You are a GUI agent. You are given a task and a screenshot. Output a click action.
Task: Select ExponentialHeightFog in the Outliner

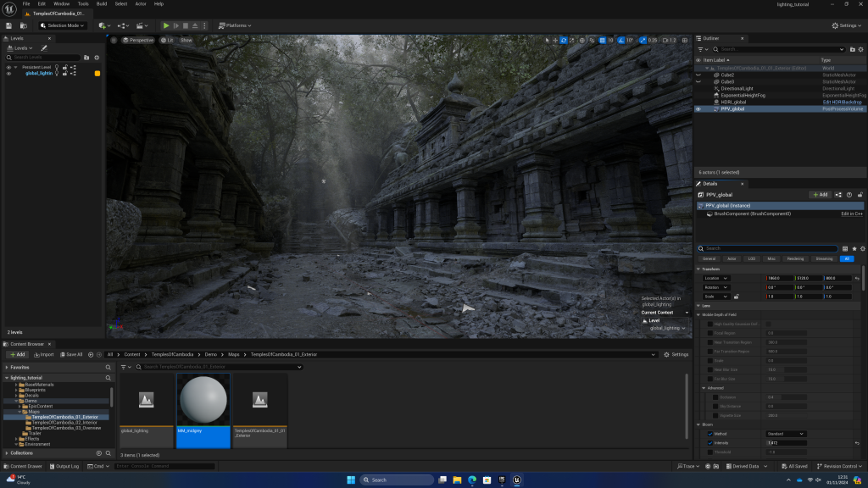pyautogui.click(x=743, y=95)
